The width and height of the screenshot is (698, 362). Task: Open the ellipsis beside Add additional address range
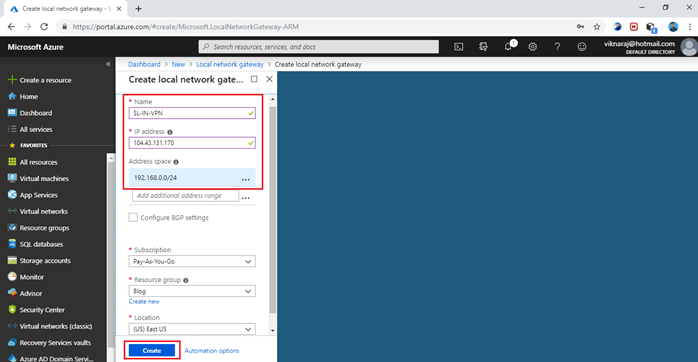(x=246, y=197)
